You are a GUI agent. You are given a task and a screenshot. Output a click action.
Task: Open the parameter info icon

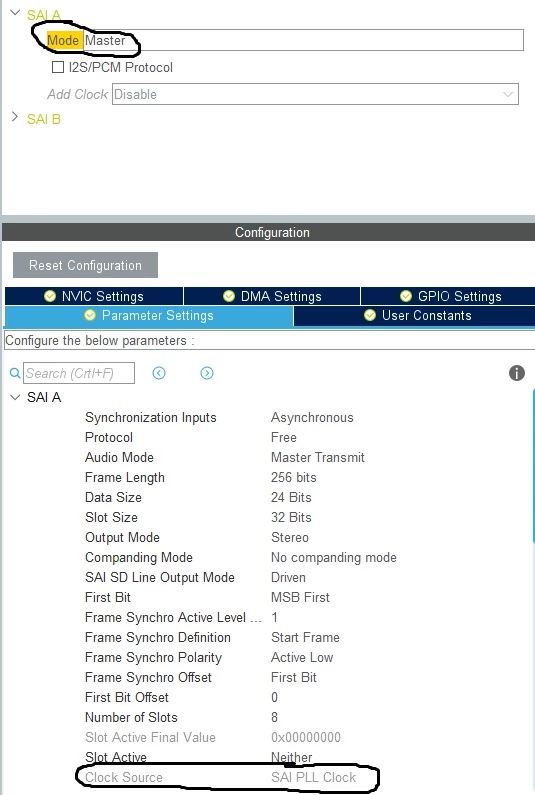[x=517, y=373]
